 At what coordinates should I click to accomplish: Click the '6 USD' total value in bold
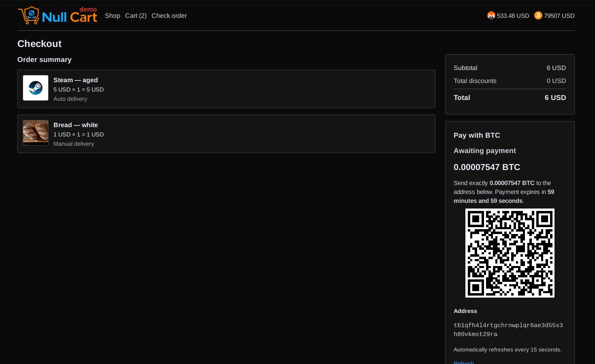[x=555, y=98]
